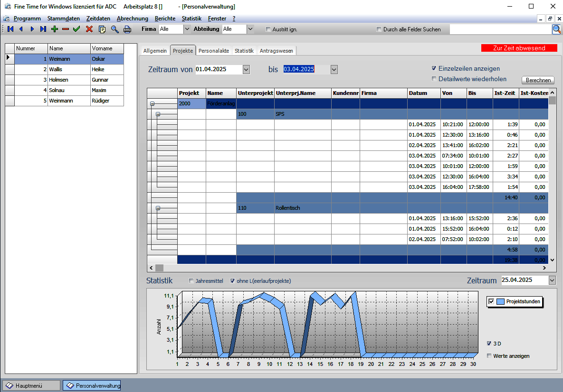Open the Firma dropdown
563x392 pixels.
[x=187, y=29]
